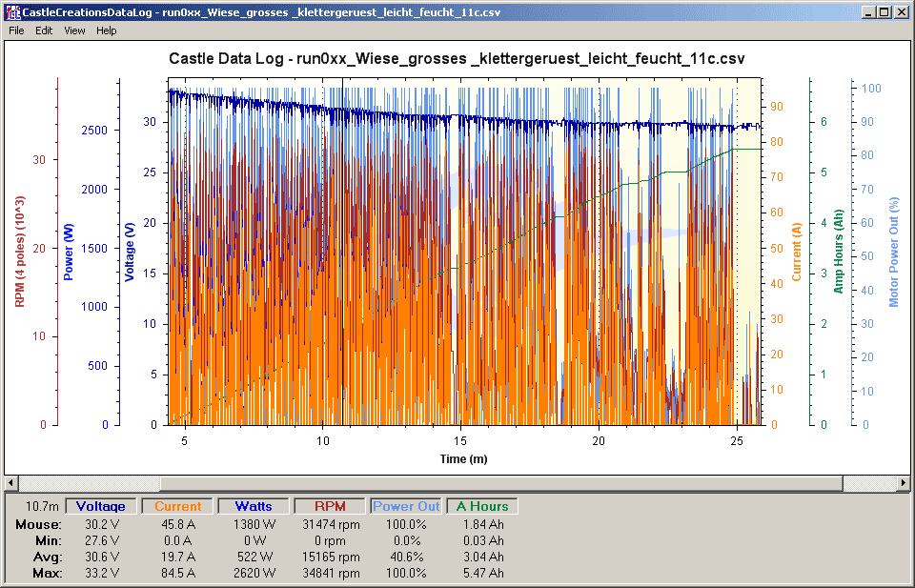
Task: Click the Mouse RPM value 31474 rpm
Action: [331, 524]
